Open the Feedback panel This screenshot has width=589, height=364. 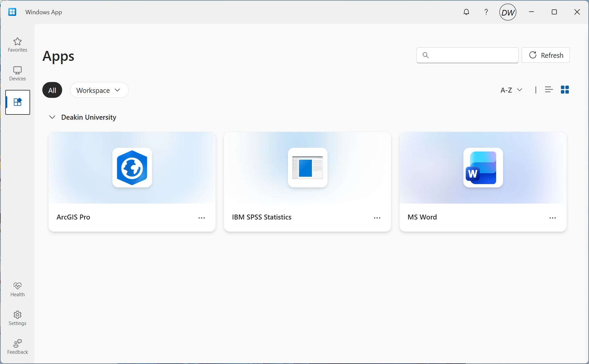coord(17,346)
